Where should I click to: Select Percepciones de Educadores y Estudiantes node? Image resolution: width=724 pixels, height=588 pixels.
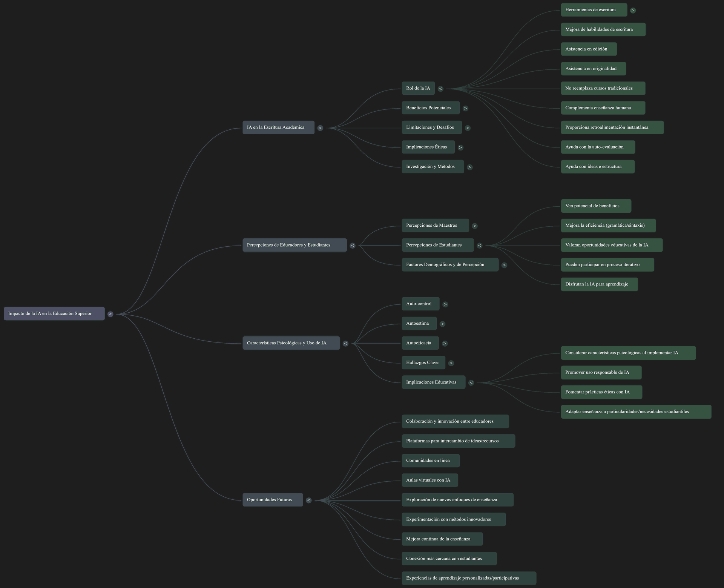pos(295,245)
